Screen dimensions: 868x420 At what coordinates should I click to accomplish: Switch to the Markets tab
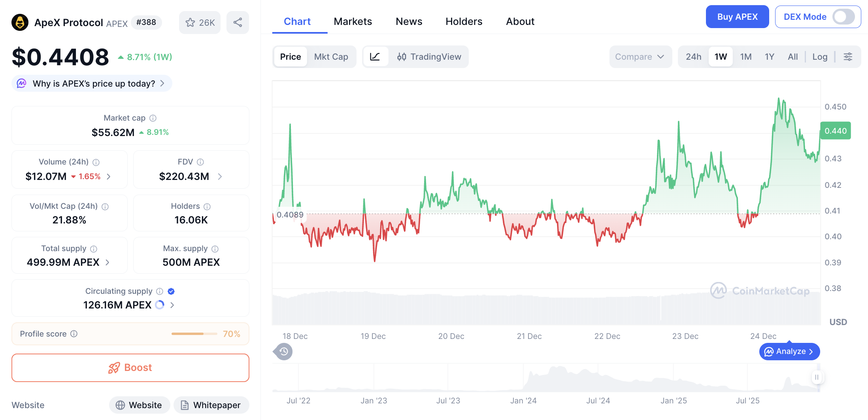click(x=353, y=21)
